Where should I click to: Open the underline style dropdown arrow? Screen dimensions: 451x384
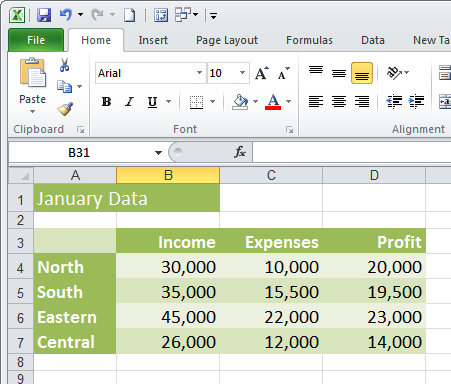pyautogui.click(x=169, y=102)
